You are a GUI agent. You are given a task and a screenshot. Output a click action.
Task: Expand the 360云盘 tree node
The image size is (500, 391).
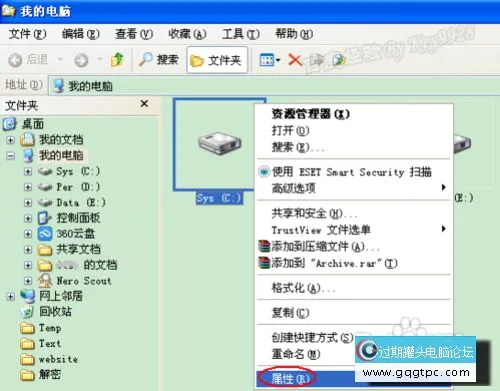pos(28,234)
